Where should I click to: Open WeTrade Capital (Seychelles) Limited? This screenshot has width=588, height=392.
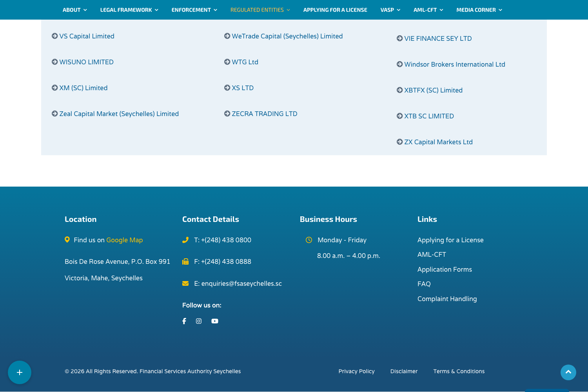coord(287,36)
